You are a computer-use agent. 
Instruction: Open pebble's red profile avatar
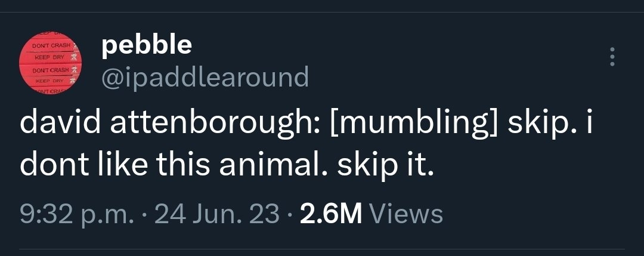coord(51,61)
